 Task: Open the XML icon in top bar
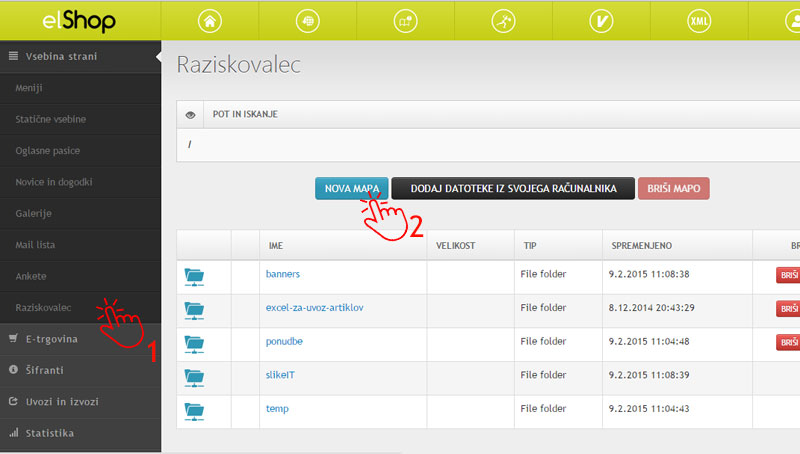pyautogui.click(x=699, y=21)
